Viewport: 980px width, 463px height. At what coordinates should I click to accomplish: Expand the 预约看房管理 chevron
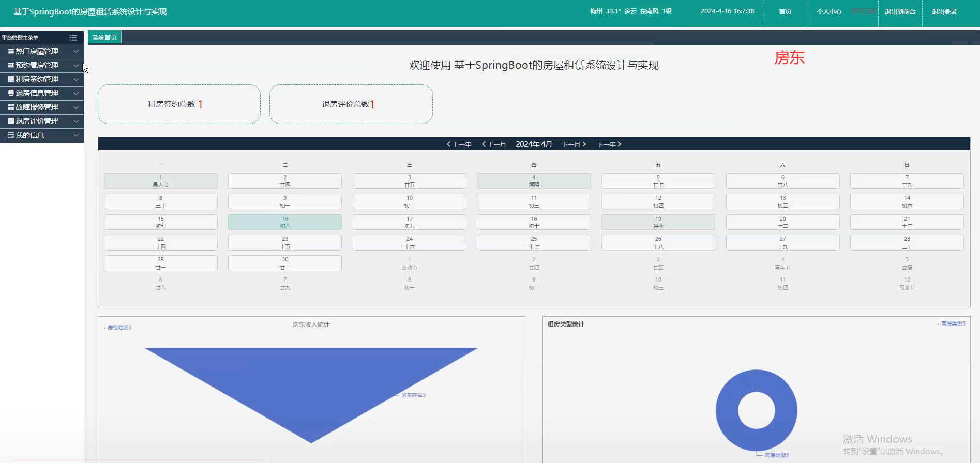[x=76, y=65]
